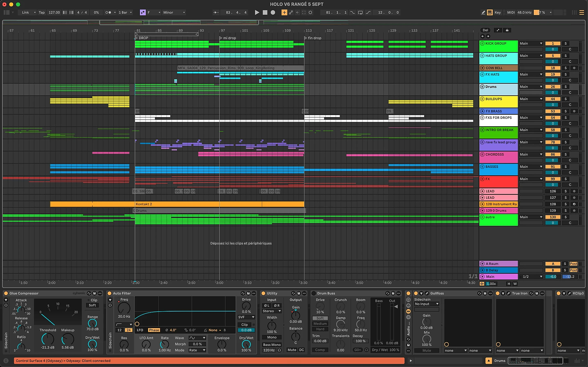Click the MIDI map mode button
588x367 pixels.
tap(511, 12)
